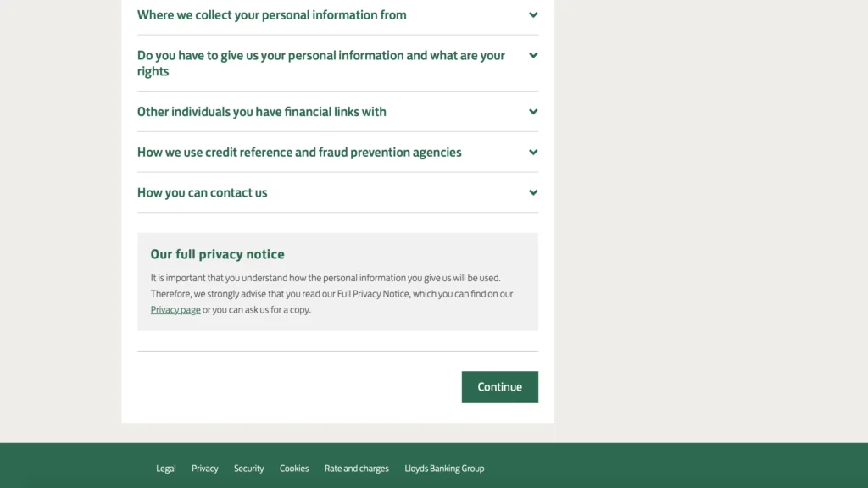Click chevron beside personal information rights section
The height and width of the screenshot is (488, 868).
[x=533, y=55]
